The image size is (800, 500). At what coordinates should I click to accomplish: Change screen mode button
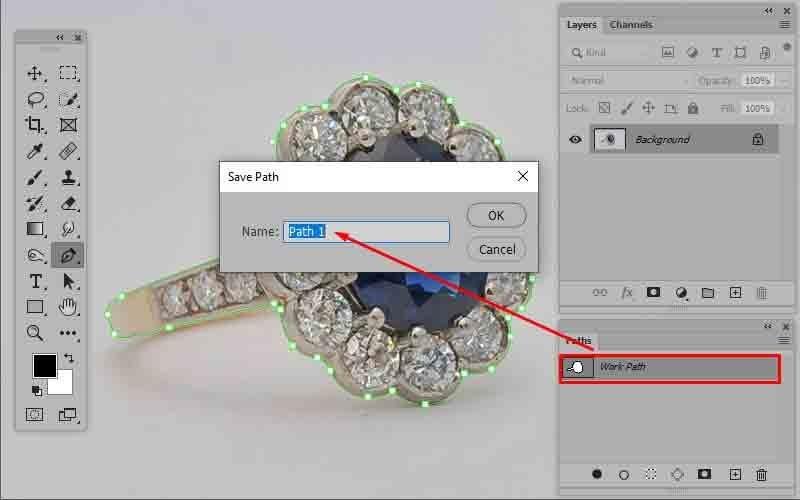point(68,415)
